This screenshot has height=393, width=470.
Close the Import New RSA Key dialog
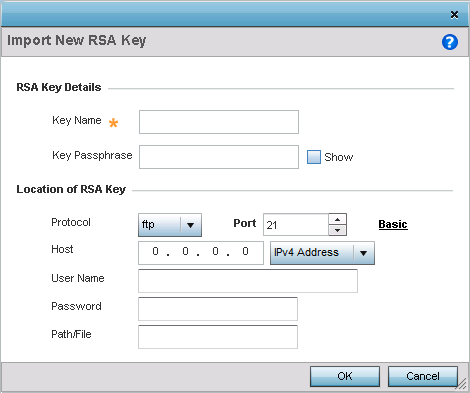(x=454, y=15)
